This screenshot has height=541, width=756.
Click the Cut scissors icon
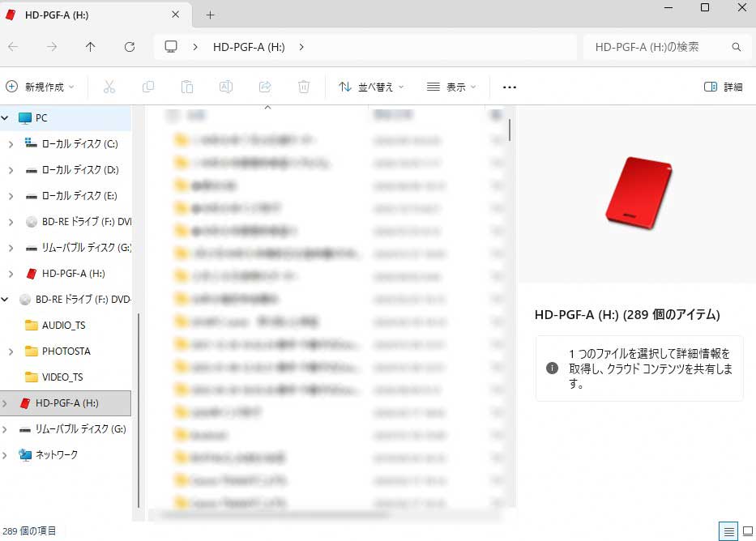pyautogui.click(x=109, y=87)
